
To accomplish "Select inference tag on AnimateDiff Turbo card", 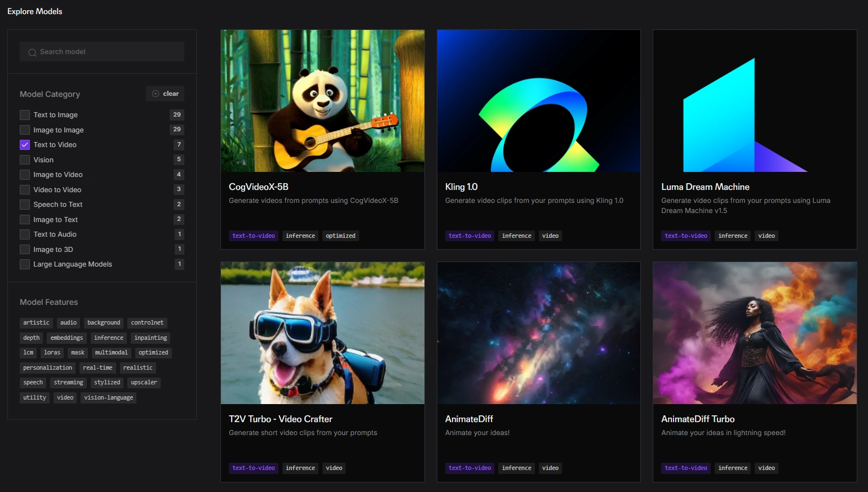I will click(733, 468).
